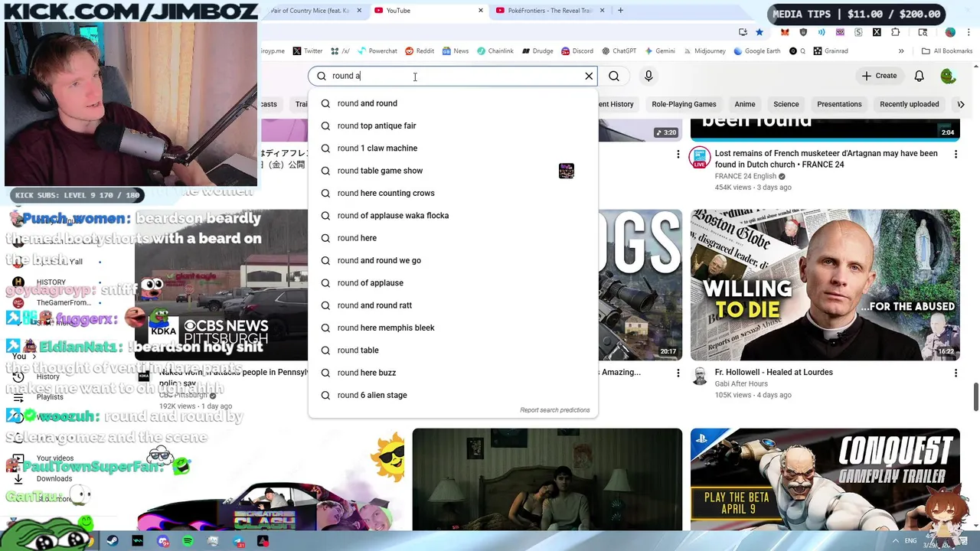
Task: Open the Reddit bookmark
Action: click(x=420, y=51)
